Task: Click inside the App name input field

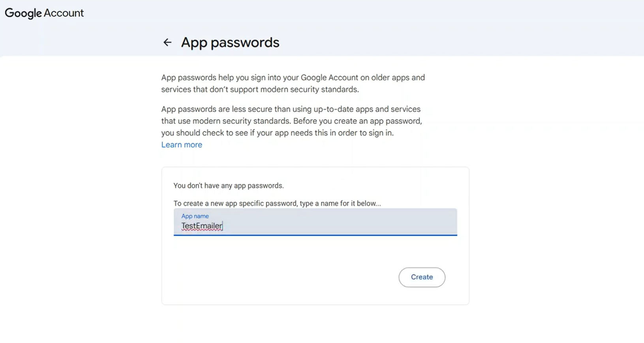Action: (x=315, y=226)
